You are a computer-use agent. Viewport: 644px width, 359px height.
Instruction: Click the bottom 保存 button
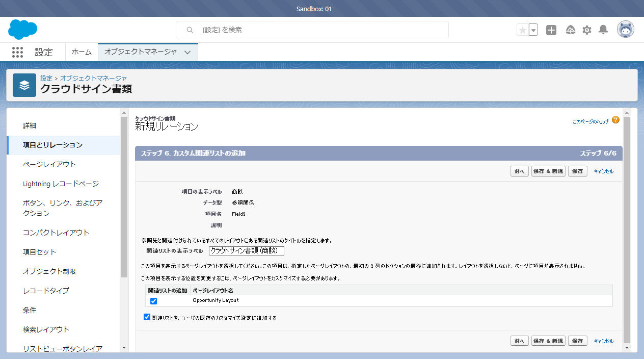pyautogui.click(x=578, y=341)
